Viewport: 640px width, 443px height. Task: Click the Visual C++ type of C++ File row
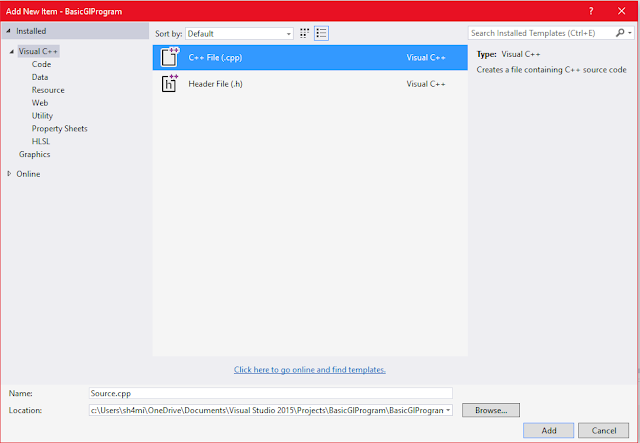[x=426, y=58]
